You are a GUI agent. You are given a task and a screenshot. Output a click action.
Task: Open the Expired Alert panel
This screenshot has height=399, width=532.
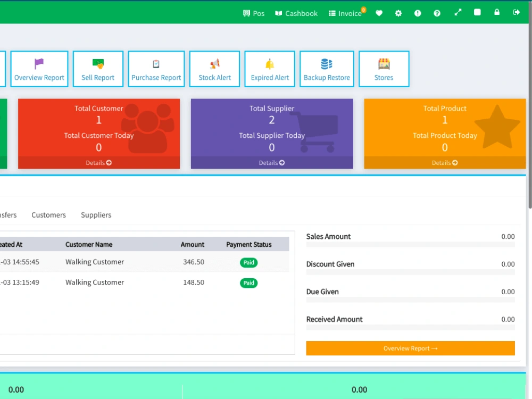[x=270, y=69]
